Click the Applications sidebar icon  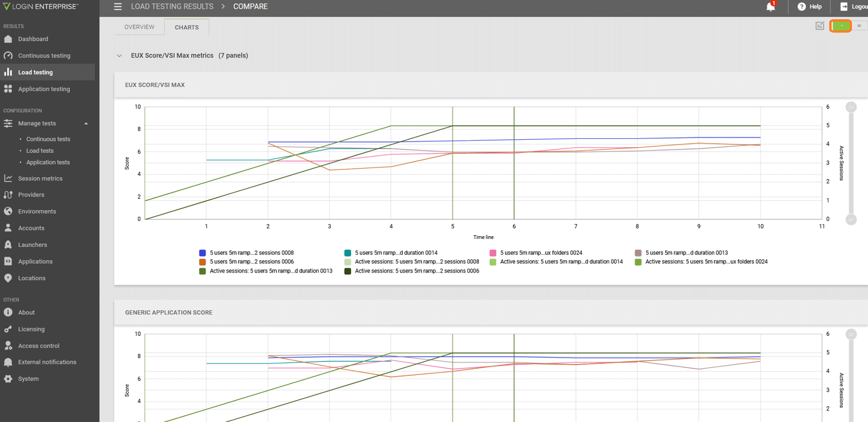pyautogui.click(x=8, y=261)
